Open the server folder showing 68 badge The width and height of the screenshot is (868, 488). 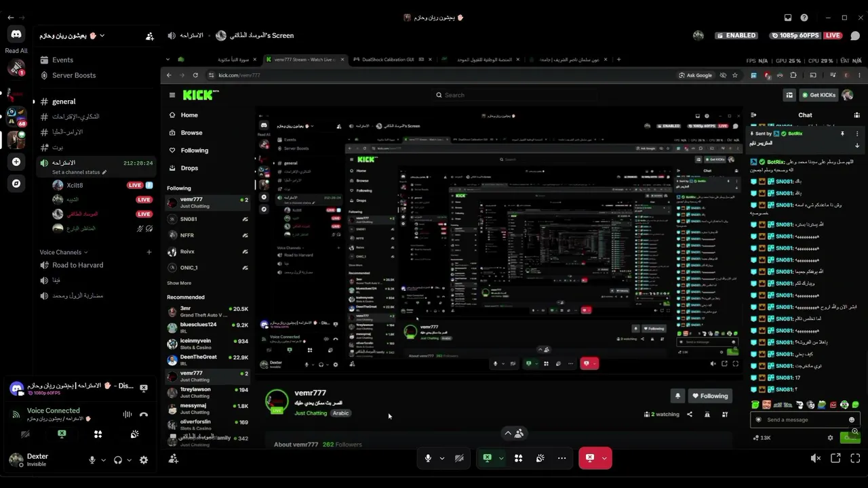[x=16, y=117]
